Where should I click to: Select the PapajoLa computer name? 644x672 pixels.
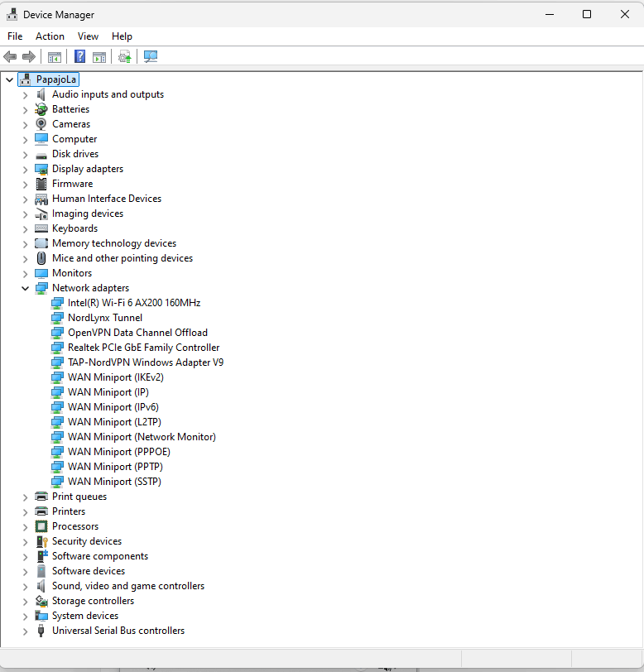point(56,79)
